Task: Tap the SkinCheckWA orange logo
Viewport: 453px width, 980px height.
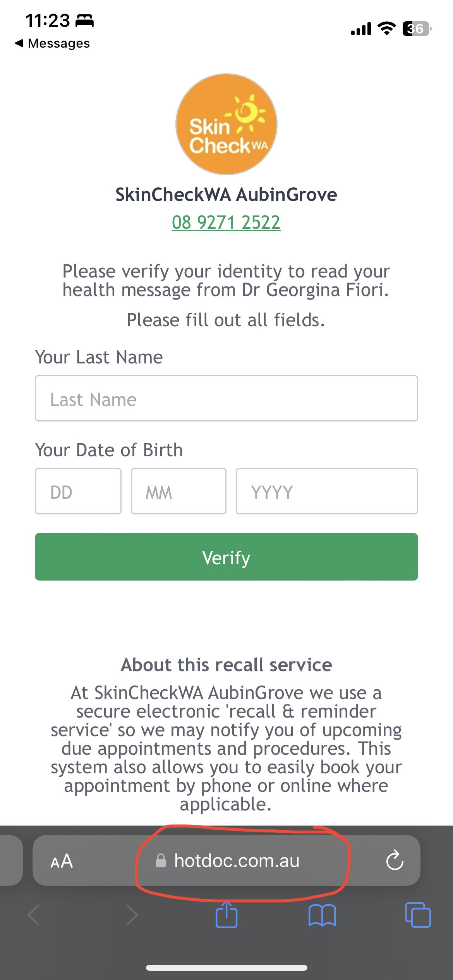Action: pyautogui.click(x=226, y=124)
